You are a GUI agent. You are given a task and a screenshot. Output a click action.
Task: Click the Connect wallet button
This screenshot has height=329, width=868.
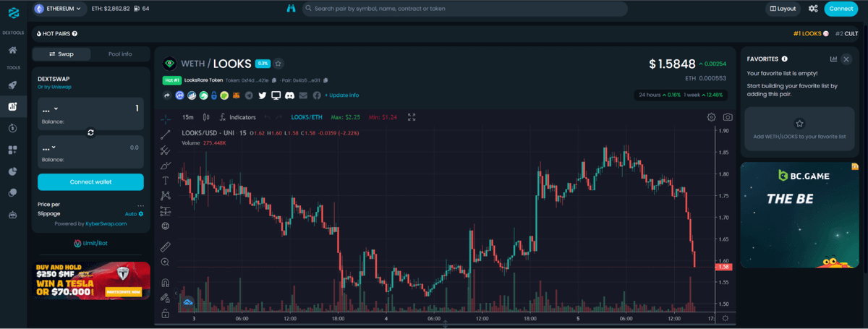click(x=90, y=181)
